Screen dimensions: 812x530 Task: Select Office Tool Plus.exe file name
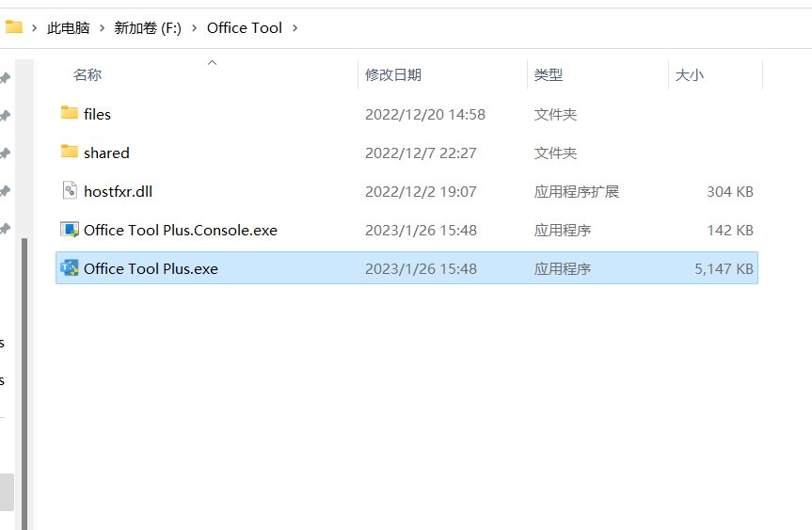pos(151,269)
